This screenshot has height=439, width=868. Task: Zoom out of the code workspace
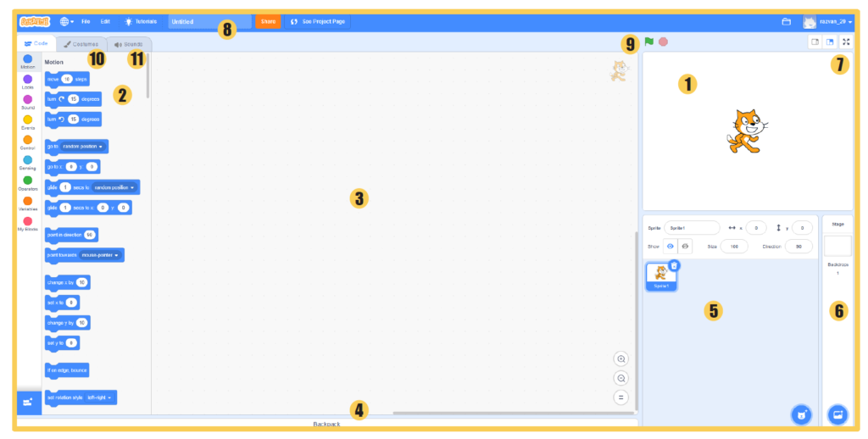click(x=621, y=379)
